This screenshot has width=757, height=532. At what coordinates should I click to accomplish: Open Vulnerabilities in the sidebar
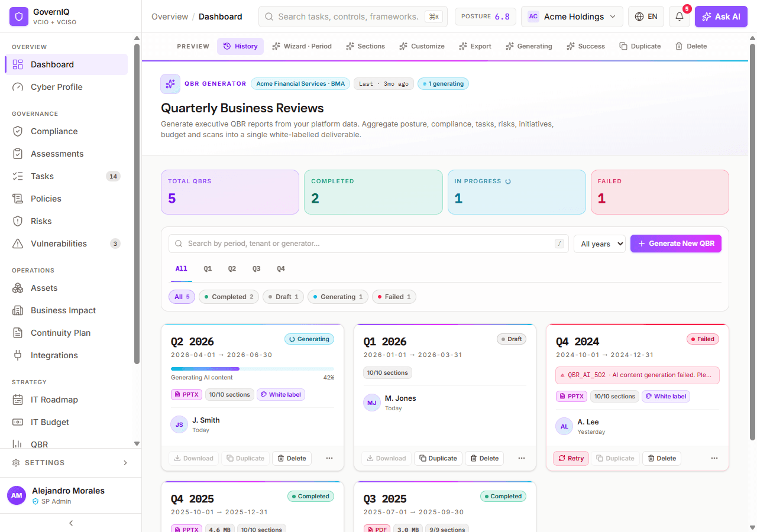click(x=66, y=244)
